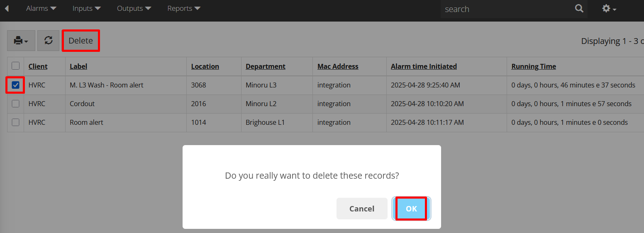Click the refresh icon button
The image size is (644, 233).
(x=49, y=41)
